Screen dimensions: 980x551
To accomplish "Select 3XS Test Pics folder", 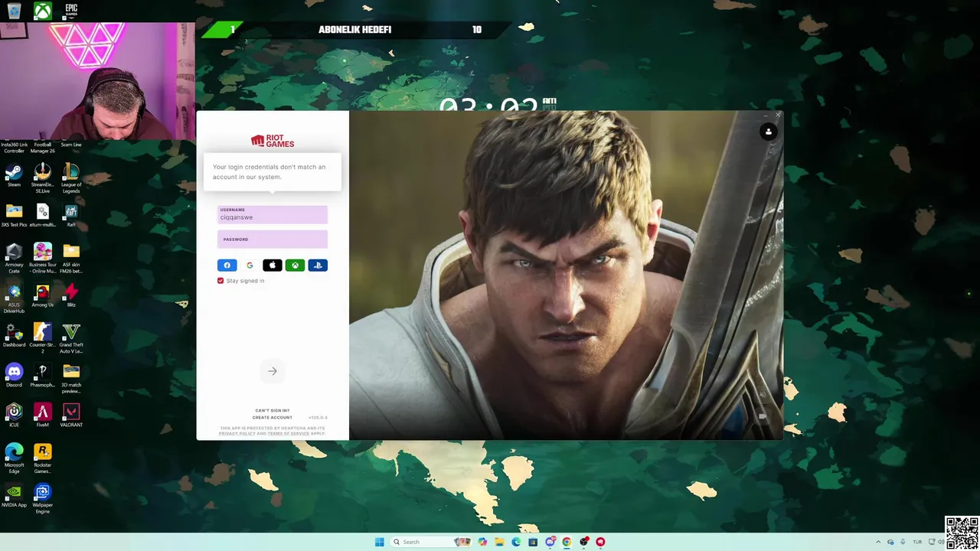I will [14, 216].
